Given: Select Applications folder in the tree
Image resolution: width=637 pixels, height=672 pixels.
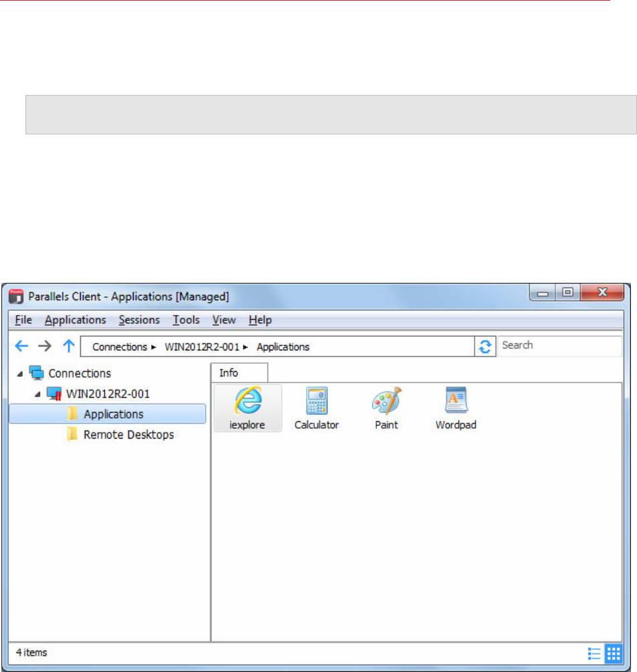Looking at the screenshot, I should (x=108, y=414).
